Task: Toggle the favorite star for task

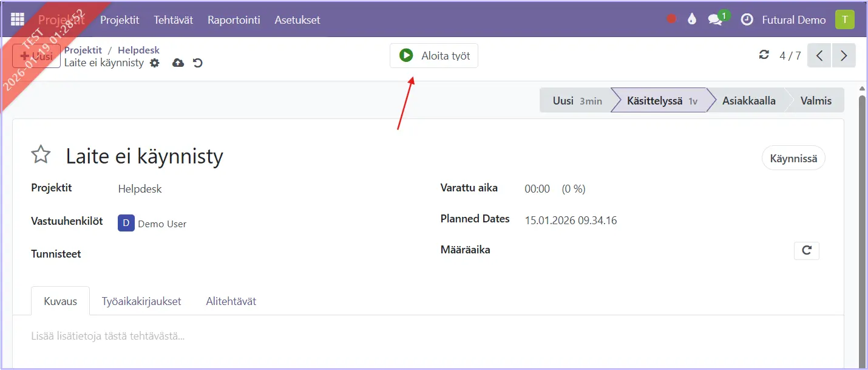Action: (41, 156)
